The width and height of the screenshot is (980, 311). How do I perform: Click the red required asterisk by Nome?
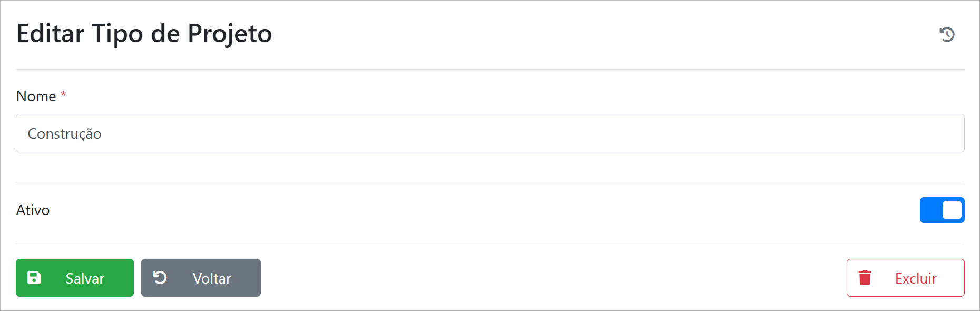tap(63, 95)
